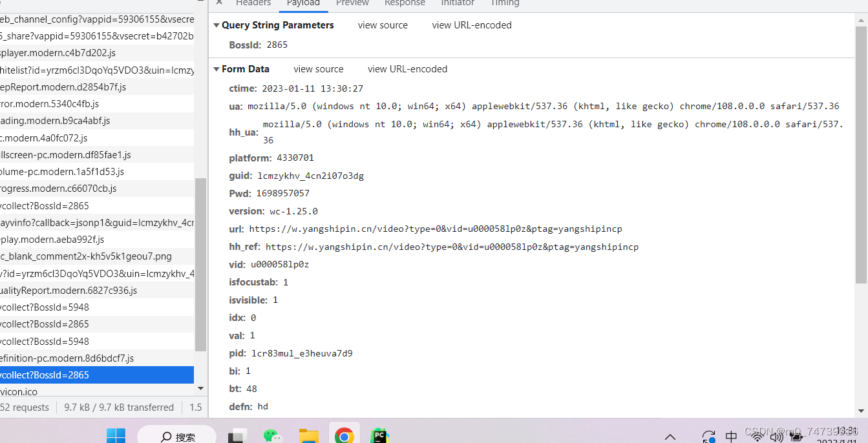This screenshot has width=868, height=443.
Task: Click the url field's yangshipin.cn link value
Action: (x=436, y=229)
